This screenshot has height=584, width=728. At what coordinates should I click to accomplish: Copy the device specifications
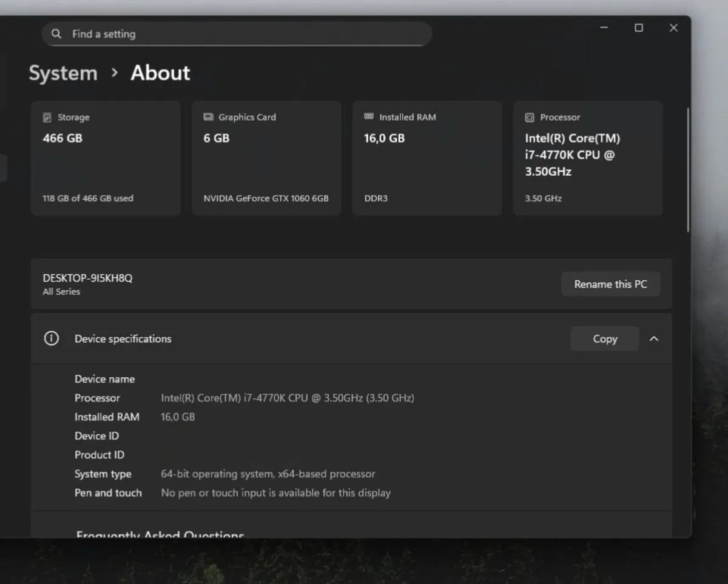(x=604, y=339)
